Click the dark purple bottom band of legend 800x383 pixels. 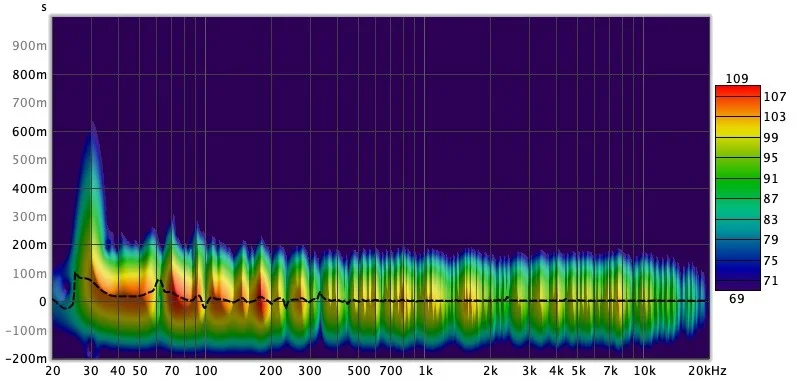pyautogui.click(x=738, y=286)
